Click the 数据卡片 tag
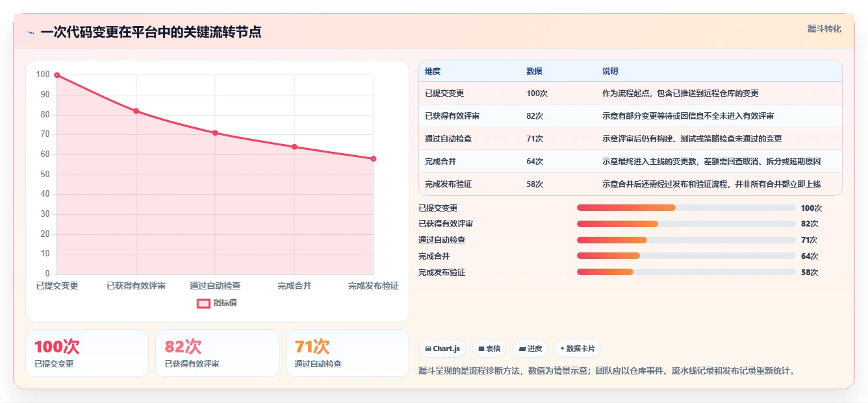This screenshot has width=868, height=403. 578,348
